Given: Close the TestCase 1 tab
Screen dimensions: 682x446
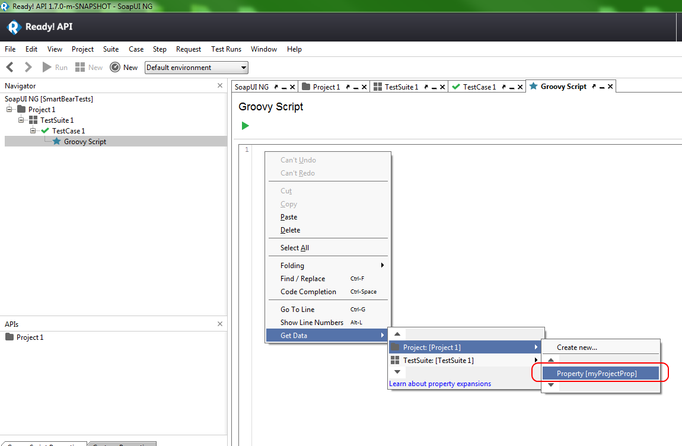Looking at the screenshot, I should 520,87.
